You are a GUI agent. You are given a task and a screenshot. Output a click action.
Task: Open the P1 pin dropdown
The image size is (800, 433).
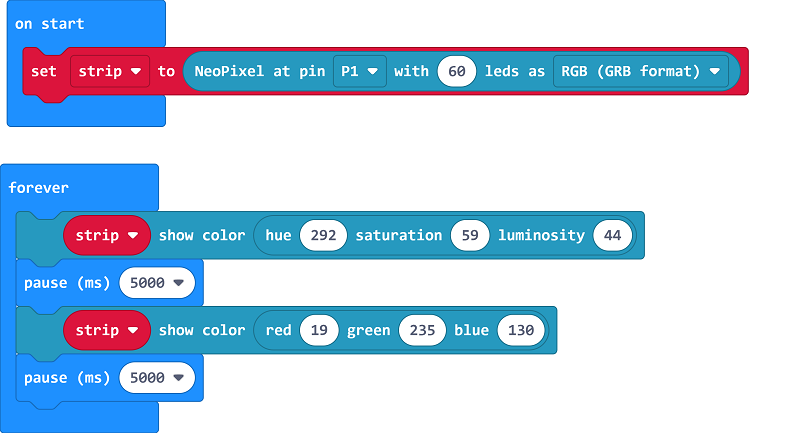click(x=360, y=72)
